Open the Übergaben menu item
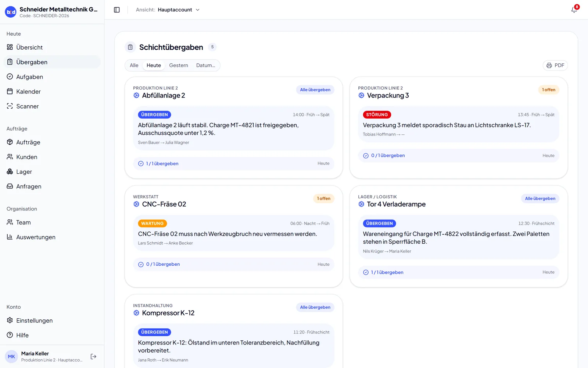588x368 pixels. (x=52, y=62)
